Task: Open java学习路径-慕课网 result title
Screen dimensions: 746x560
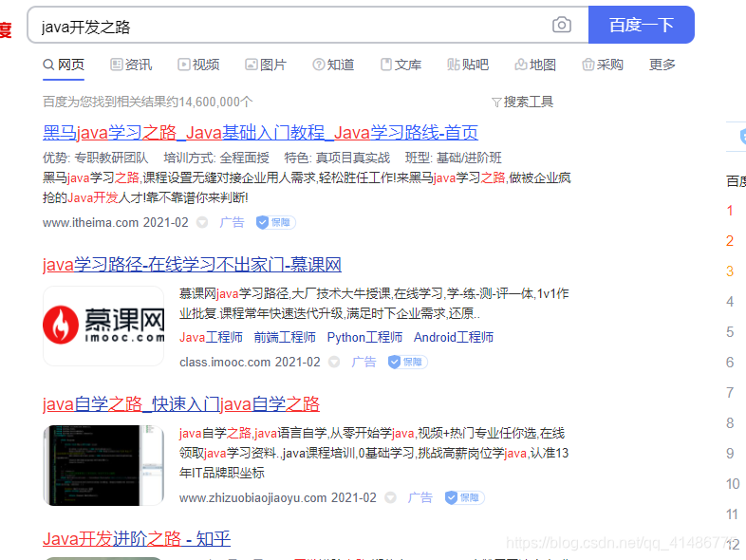Action: pos(193,265)
